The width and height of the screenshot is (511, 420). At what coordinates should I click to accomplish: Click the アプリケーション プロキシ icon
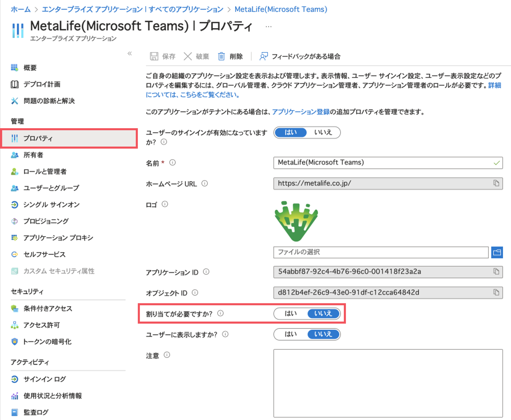click(15, 238)
